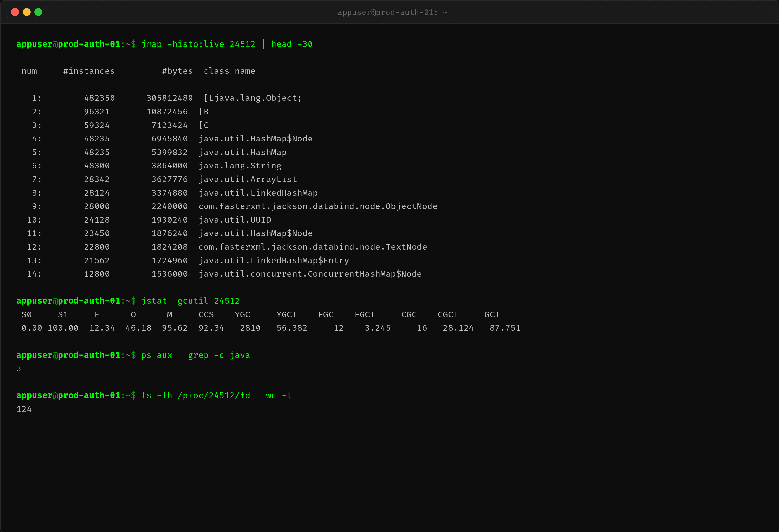The width and height of the screenshot is (779, 532).
Task: Click the 7123424 bytes value
Action: (170, 126)
